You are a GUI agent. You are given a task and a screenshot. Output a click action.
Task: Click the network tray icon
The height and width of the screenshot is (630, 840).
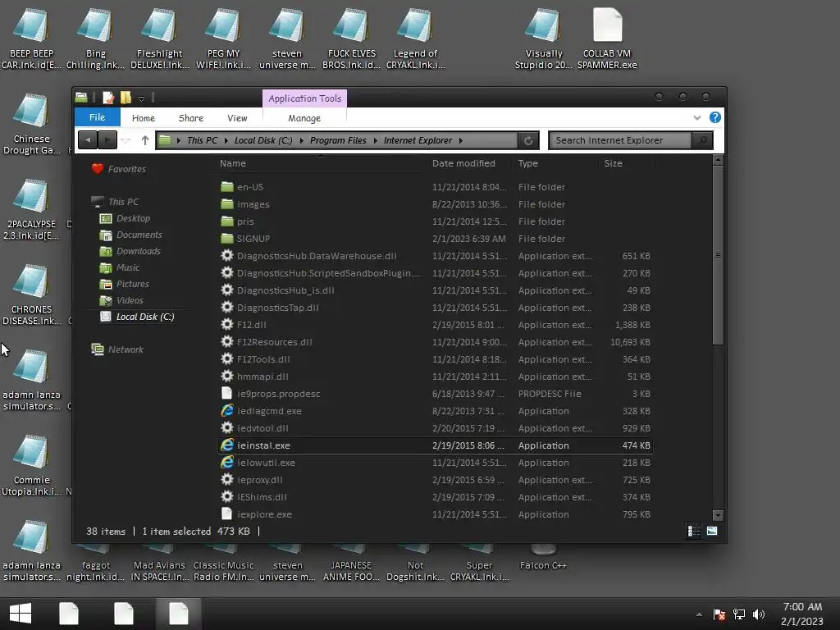[x=739, y=614]
